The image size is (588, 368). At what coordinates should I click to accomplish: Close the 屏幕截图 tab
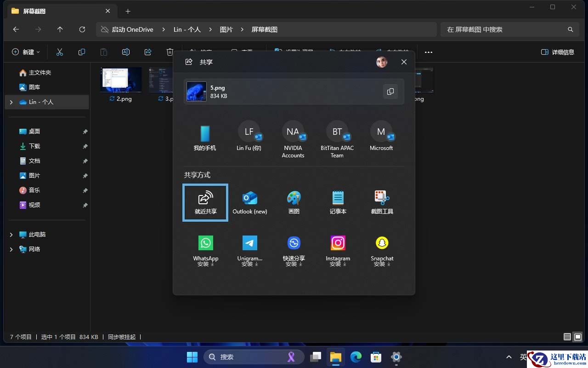click(x=108, y=11)
